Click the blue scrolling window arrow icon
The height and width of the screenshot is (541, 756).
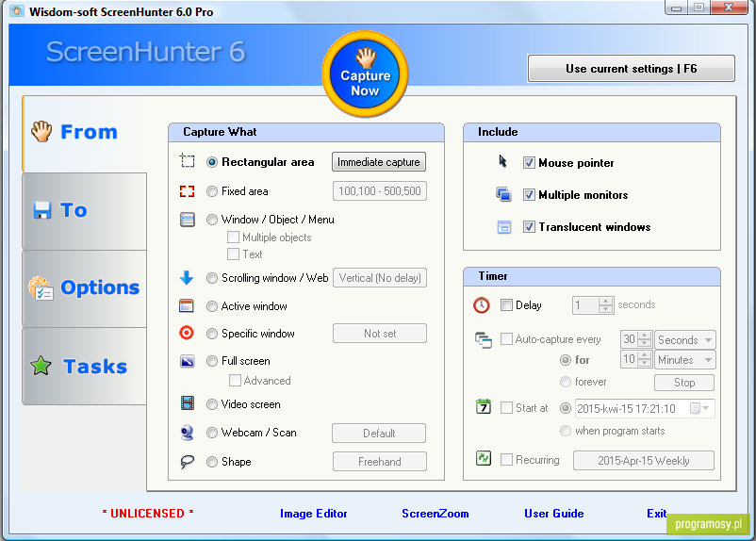pos(187,277)
